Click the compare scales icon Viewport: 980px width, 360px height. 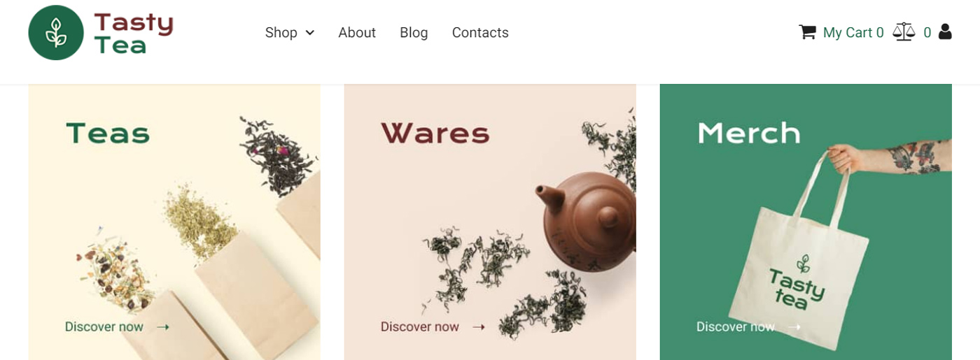tap(904, 32)
